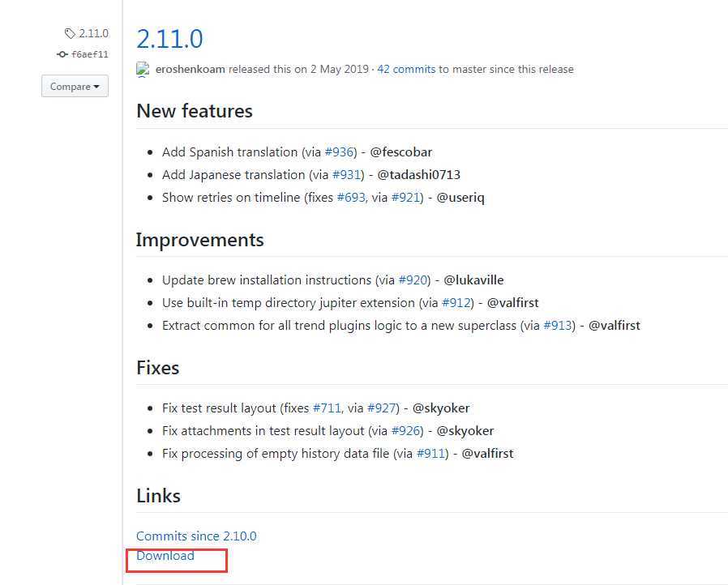Open the Compare dropdown
This screenshot has height=585, width=728.
(75, 86)
